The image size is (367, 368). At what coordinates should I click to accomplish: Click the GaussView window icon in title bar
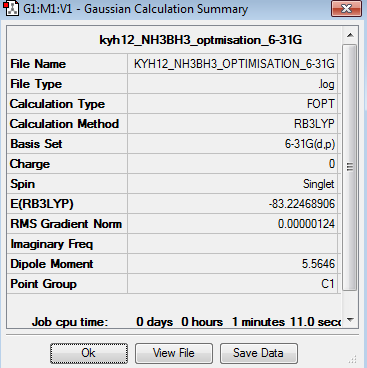(x=11, y=8)
